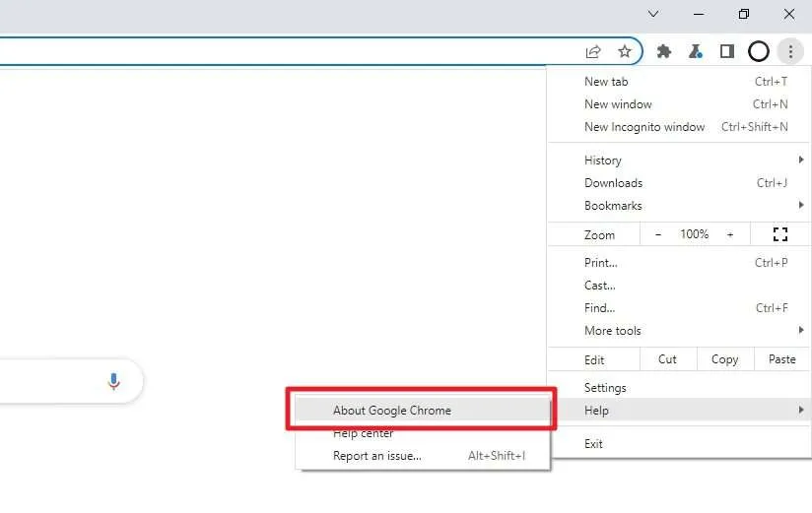The height and width of the screenshot is (513, 812).
Task: Restore down the Chrome window
Action: 744,14
